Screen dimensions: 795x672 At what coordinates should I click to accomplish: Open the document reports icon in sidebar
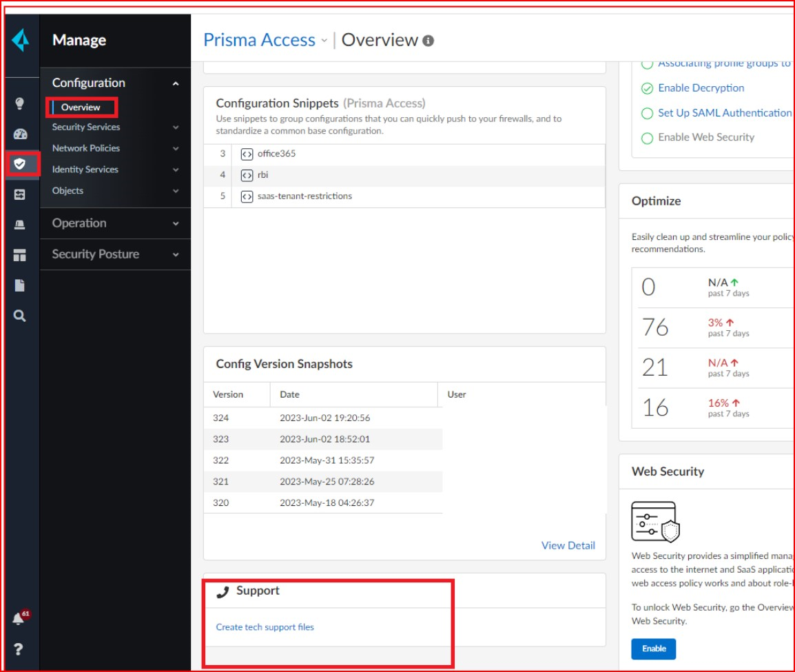tap(19, 285)
